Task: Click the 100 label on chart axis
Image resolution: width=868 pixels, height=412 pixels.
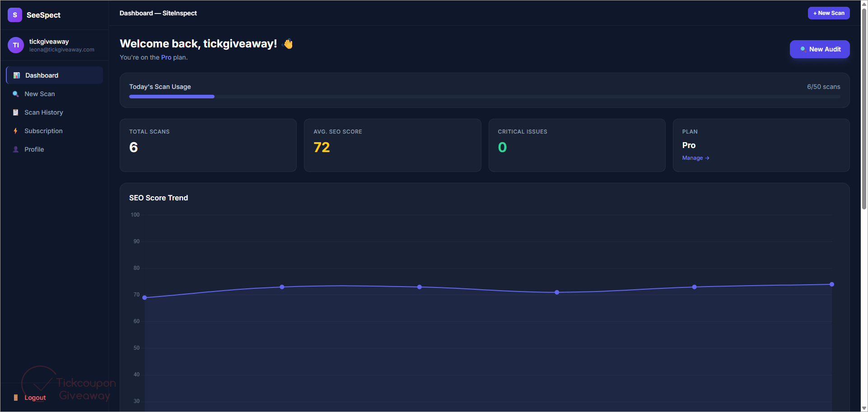Action: (135, 215)
